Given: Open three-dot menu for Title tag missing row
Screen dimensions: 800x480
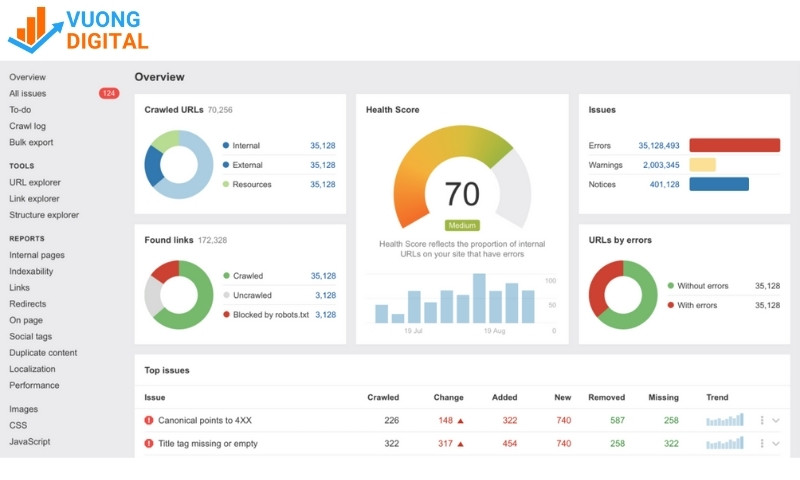Looking at the screenshot, I should click(762, 443).
